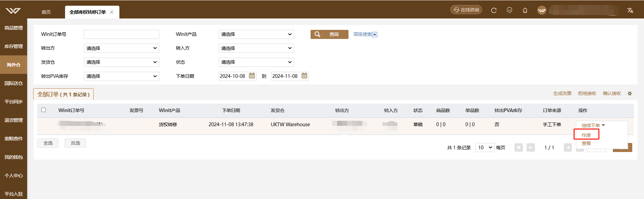Select the 全部订单 records tab

(63, 94)
